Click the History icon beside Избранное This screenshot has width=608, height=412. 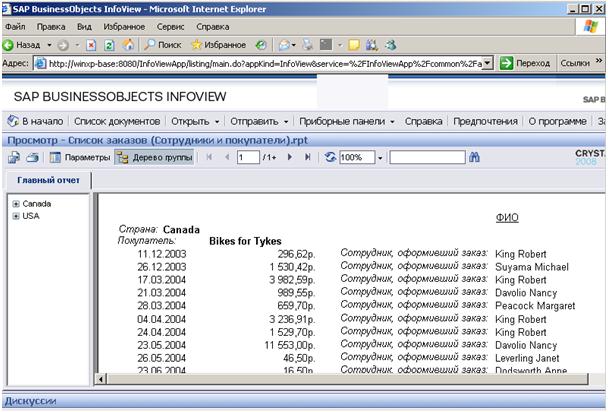pos(261,45)
